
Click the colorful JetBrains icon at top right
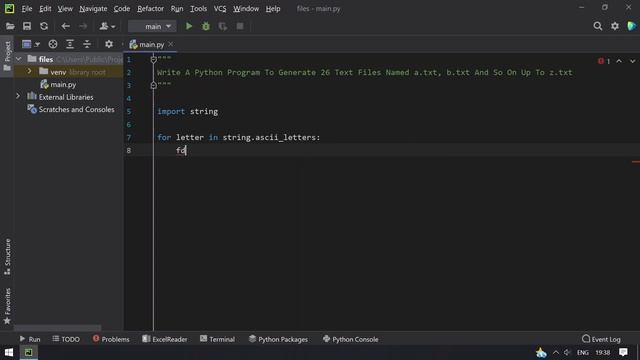pos(631,27)
